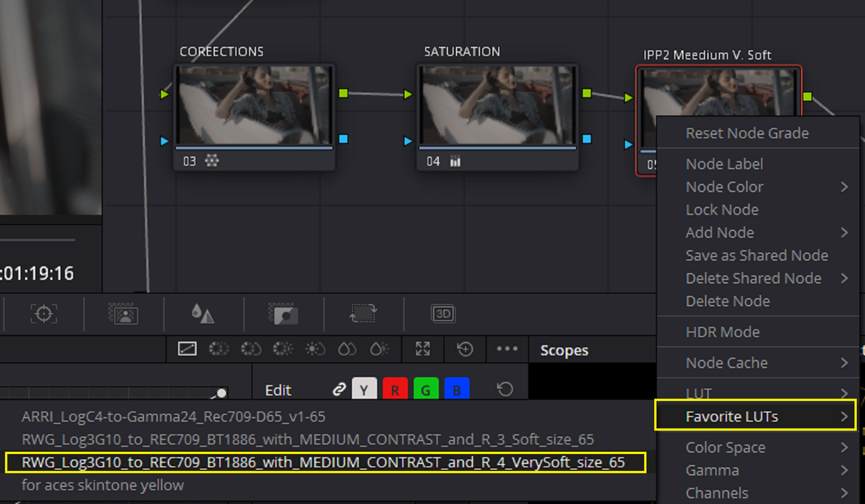Select the Sat vs Sat curve icon
The height and width of the screenshot is (504, 865).
pyautogui.click(x=347, y=349)
